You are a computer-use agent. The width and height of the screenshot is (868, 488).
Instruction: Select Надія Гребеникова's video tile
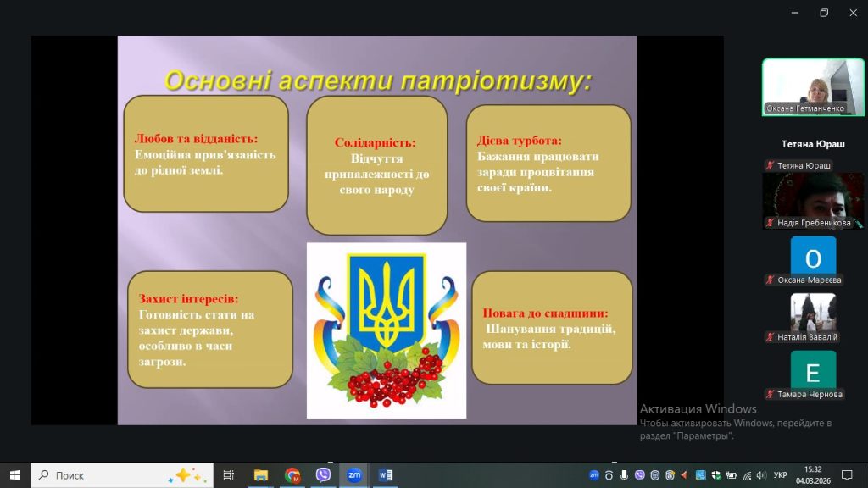tap(812, 201)
